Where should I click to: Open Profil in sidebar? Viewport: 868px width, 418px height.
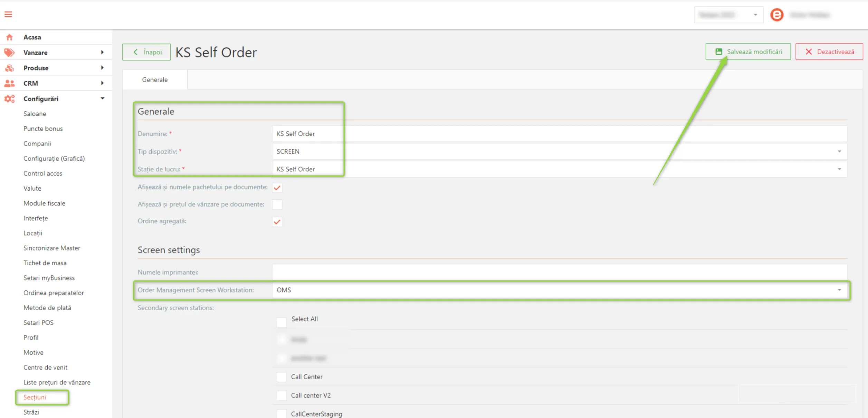coord(31,338)
